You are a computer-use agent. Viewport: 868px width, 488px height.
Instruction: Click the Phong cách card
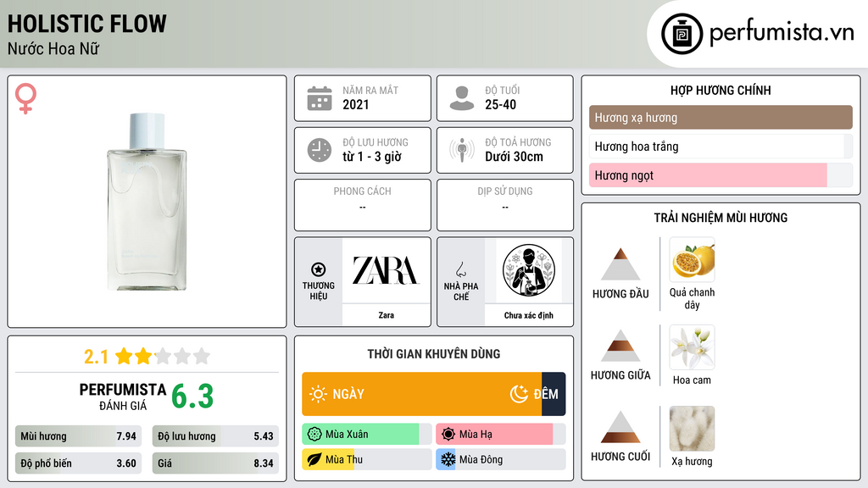363,205
